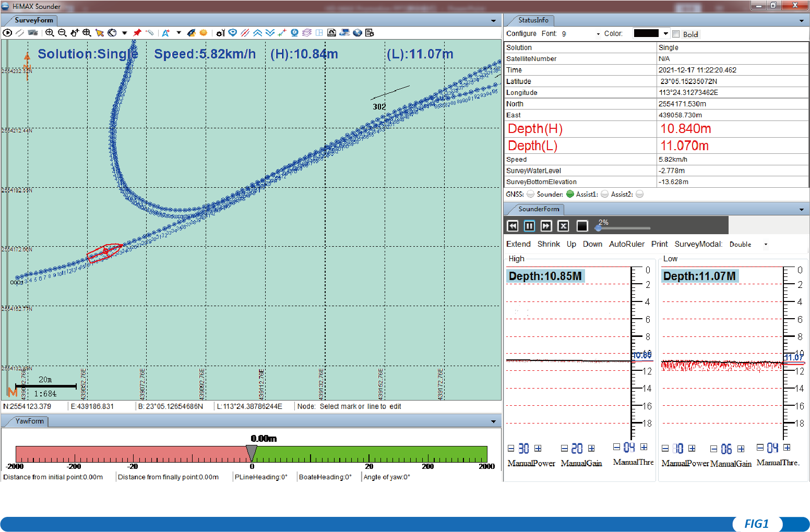The image size is (810, 532).
Task: Click the Assist1 status indicator
Action: point(604,194)
